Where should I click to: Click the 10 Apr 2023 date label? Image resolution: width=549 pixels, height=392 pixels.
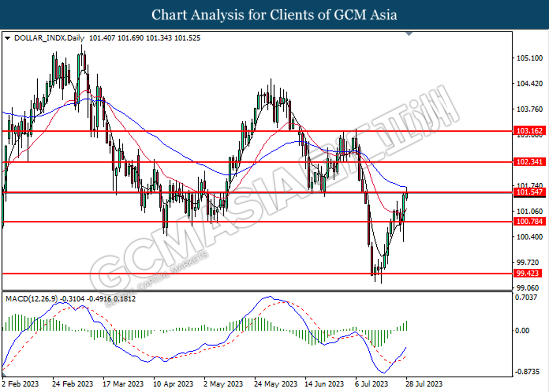pos(173,384)
